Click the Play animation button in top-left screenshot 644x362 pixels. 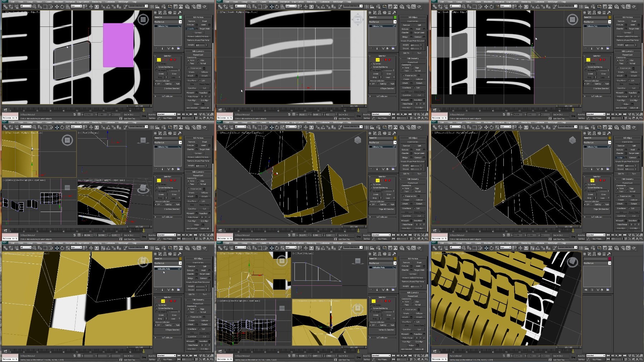pyautogui.click(x=187, y=114)
